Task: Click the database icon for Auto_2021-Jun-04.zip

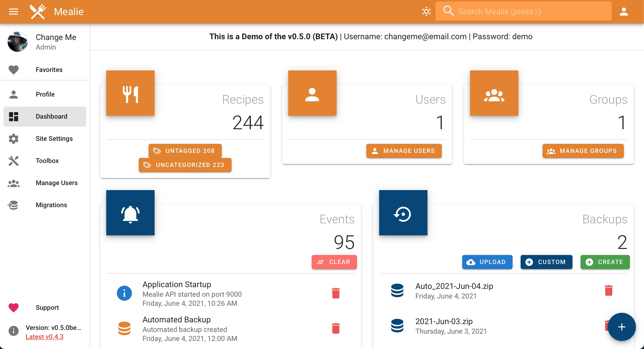Action: [397, 290]
